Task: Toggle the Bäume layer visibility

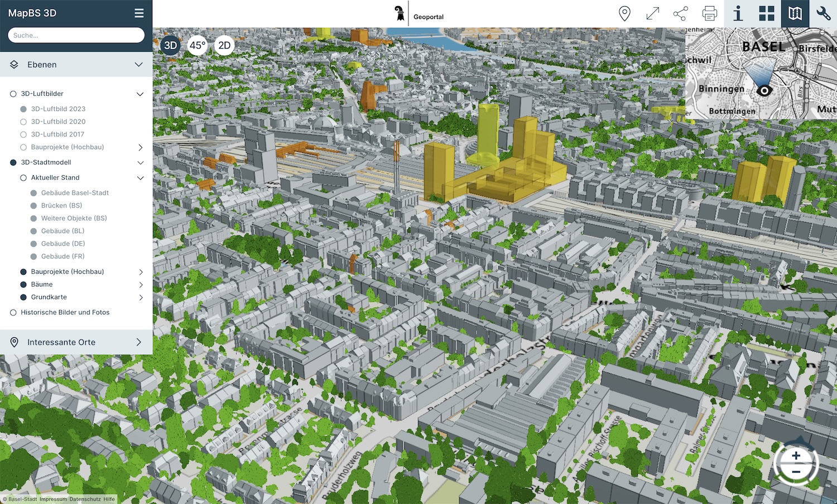Action: (23, 284)
